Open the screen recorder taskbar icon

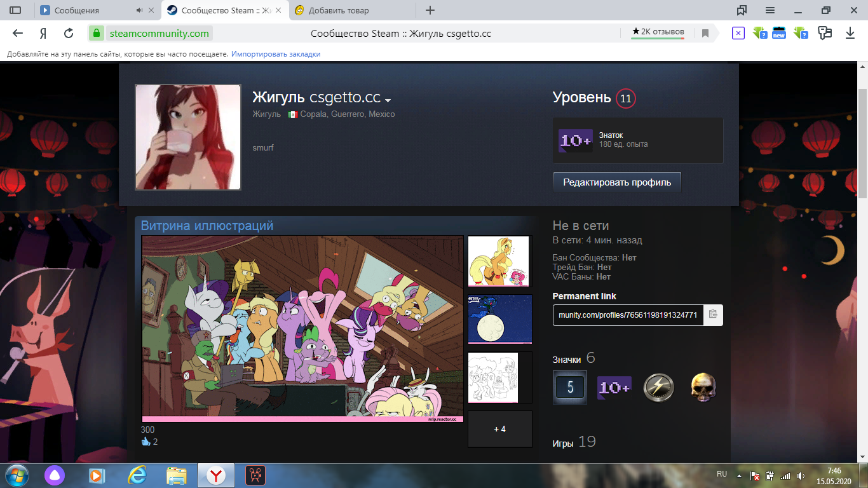click(255, 475)
